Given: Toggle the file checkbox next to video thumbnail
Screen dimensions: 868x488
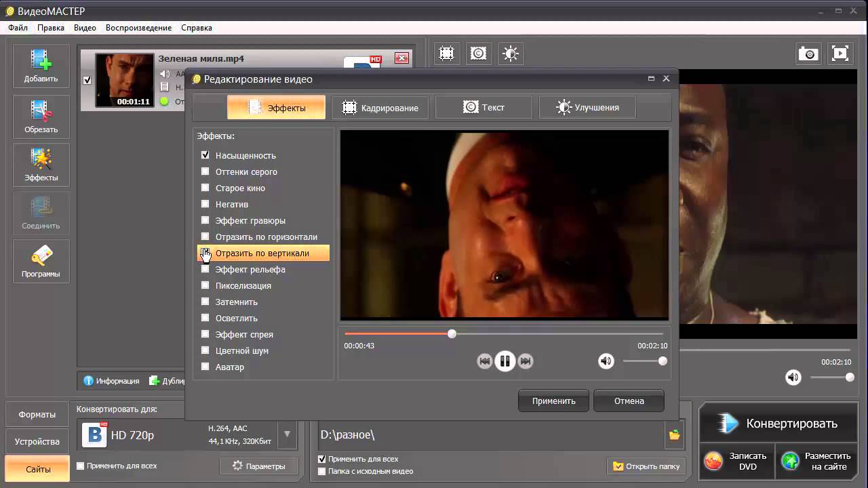Looking at the screenshot, I should click(x=87, y=80).
